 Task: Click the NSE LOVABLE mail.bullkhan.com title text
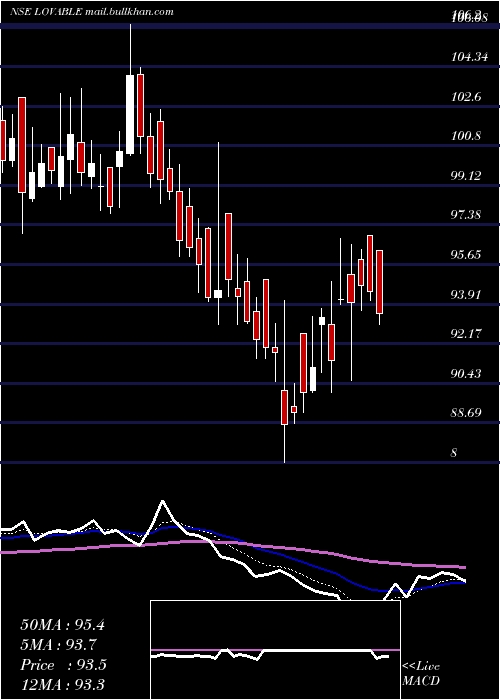[92, 12]
